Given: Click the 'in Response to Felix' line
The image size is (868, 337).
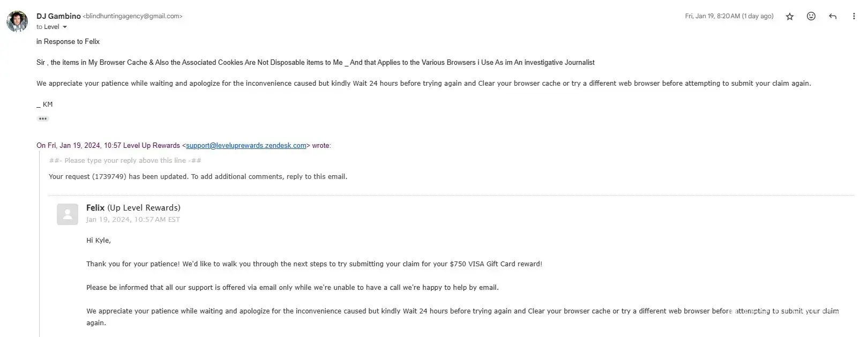Looking at the screenshot, I should coord(68,42).
